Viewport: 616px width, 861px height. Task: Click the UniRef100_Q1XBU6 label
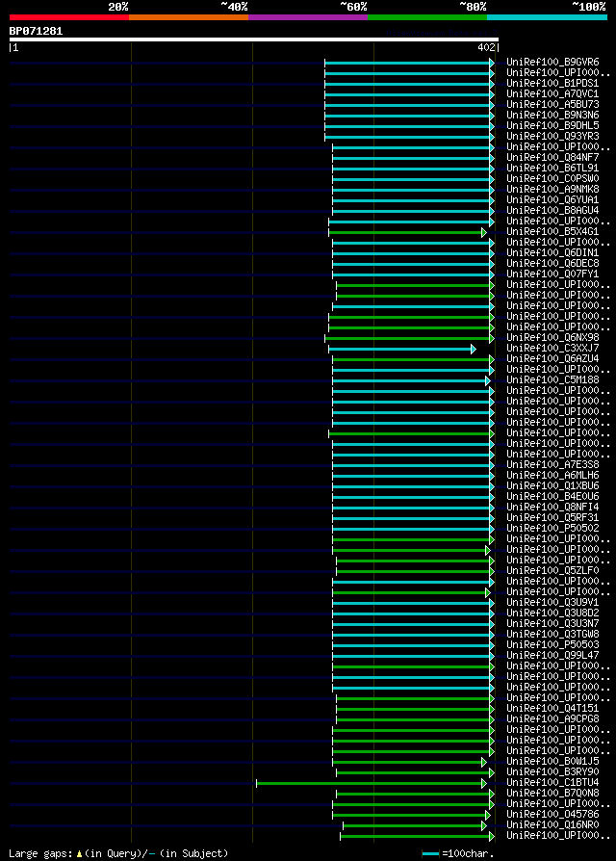coord(552,486)
